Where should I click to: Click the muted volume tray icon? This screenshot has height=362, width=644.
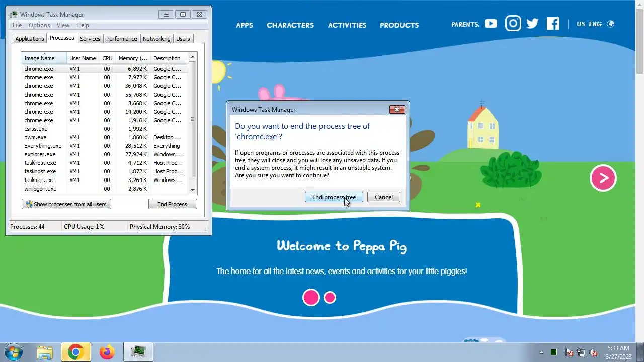coord(594,352)
